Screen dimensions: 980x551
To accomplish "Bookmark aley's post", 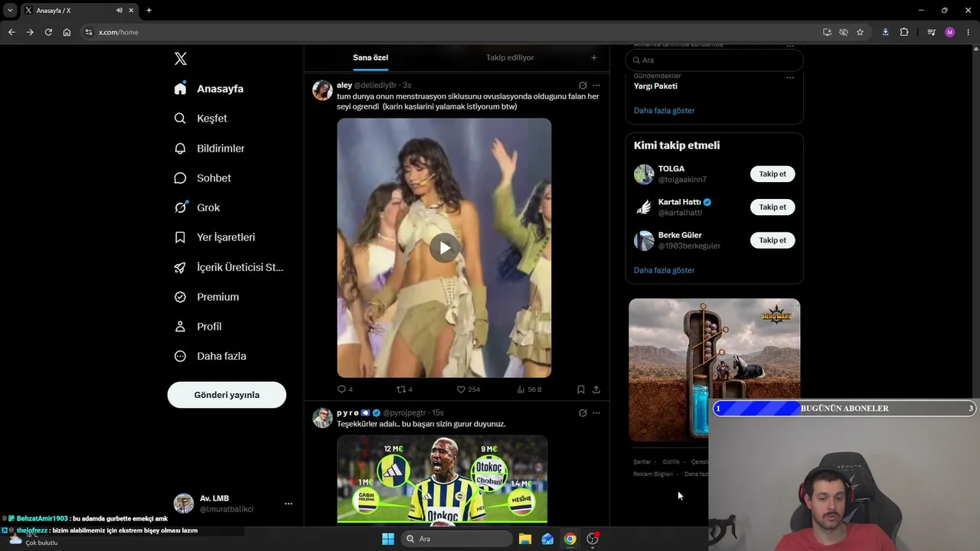I will [581, 390].
